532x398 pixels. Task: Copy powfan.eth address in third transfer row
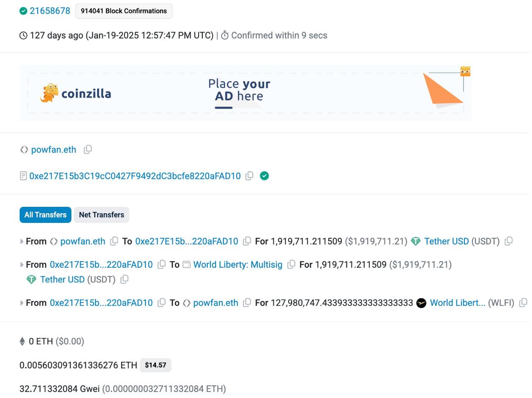(x=247, y=302)
